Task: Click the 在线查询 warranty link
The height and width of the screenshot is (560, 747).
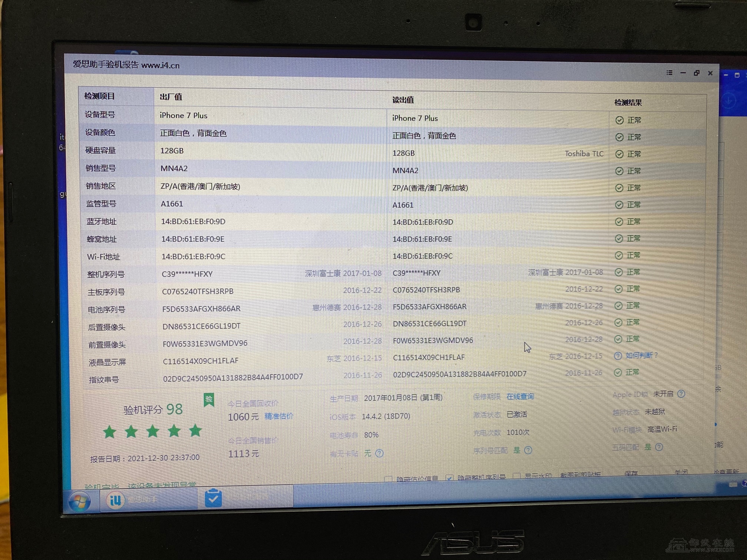Action: click(520, 397)
